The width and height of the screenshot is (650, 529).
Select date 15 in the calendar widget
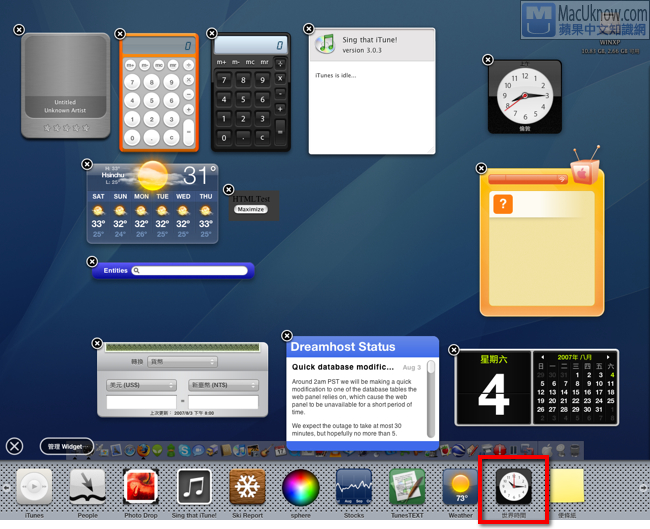pyautogui.click(x=576, y=392)
